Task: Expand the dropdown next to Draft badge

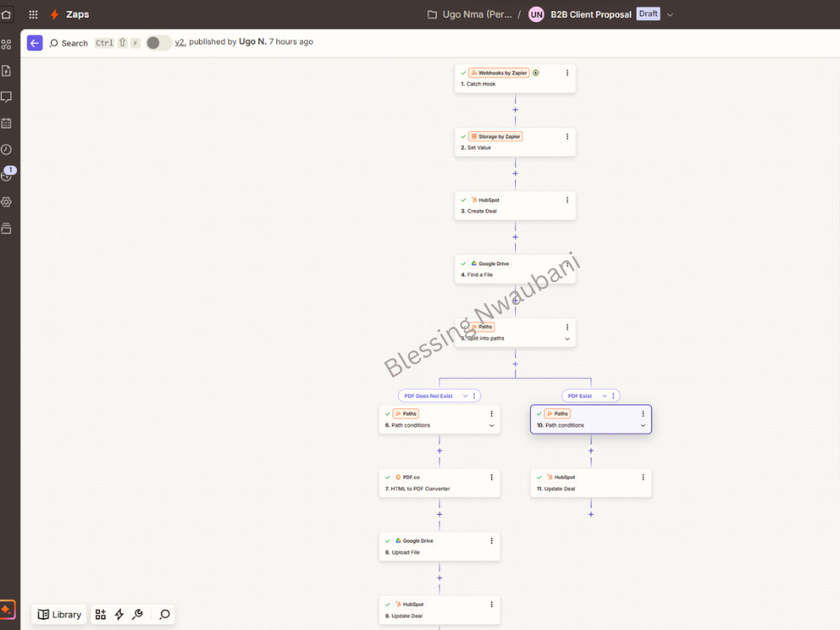Action: tap(669, 14)
